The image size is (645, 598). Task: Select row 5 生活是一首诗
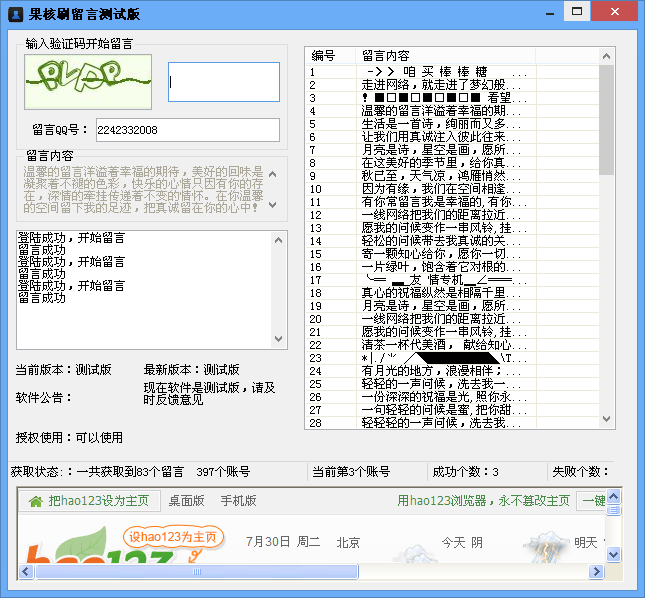[452, 124]
